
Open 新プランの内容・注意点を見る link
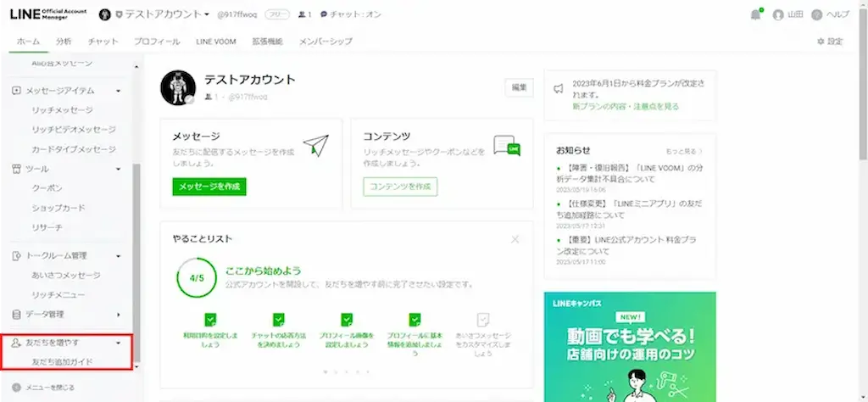tap(626, 106)
